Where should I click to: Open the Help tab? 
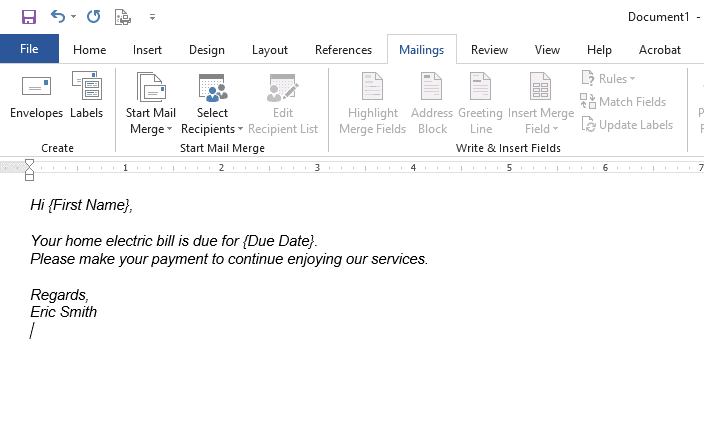(599, 49)
